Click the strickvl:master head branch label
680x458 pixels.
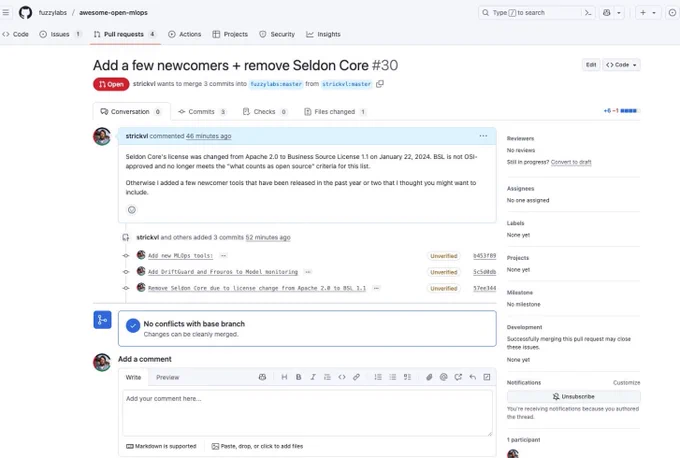click(x=346, y=84)
